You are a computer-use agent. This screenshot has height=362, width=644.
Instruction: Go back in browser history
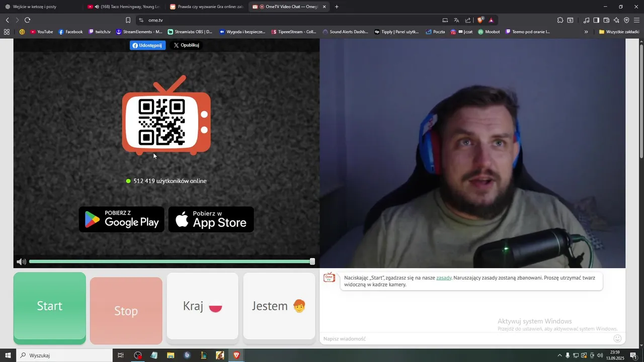point(7,20)
